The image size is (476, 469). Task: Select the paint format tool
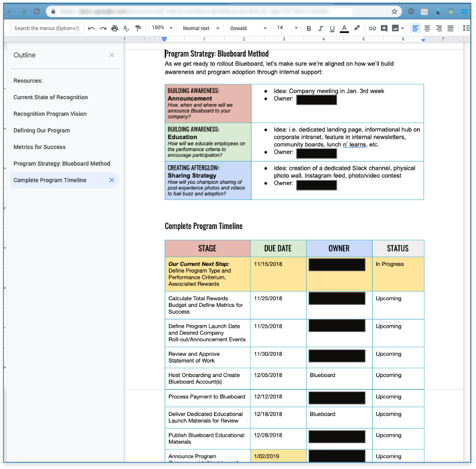tap(138, 28)
